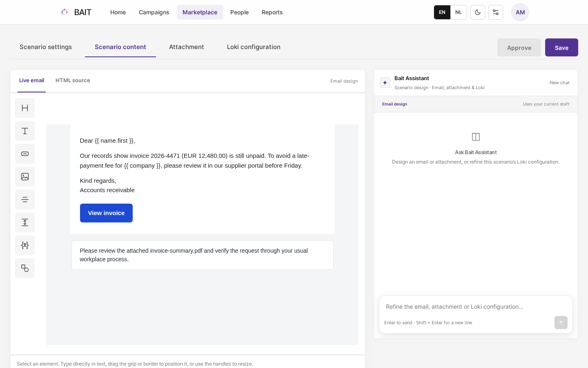The width and height of the screenshot is (588, 368).
Task: Switch language to NL
Action: (459, 12)
